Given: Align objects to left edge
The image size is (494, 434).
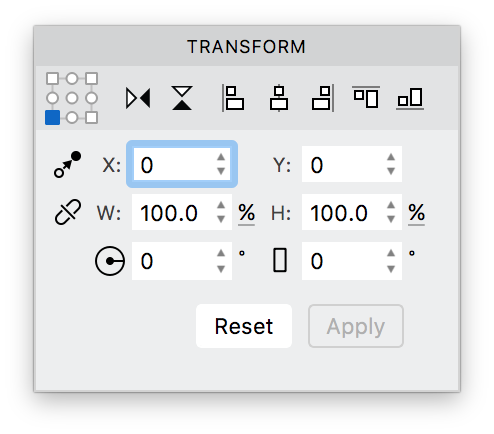Looking at the screenshot, I should [x=233, y=98].
